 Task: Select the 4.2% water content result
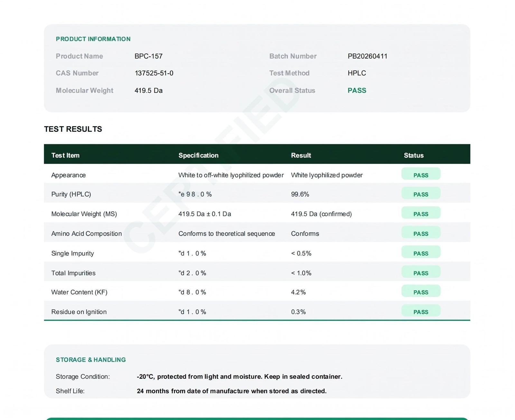(x=298, y=292)
